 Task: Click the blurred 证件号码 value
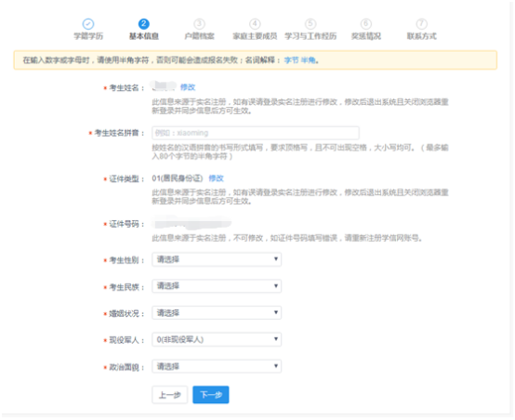[x=192, y=223]
